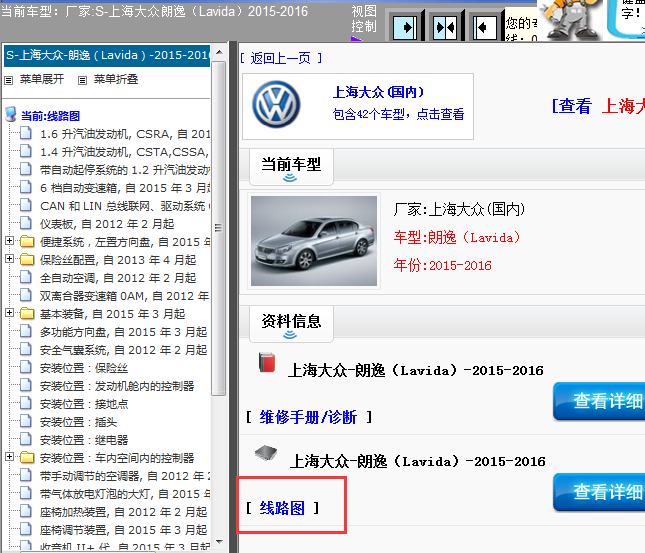Viewport: 645px width, 553px height.
Task: Open the red book repair manual icon
Action: coord(267,362)
